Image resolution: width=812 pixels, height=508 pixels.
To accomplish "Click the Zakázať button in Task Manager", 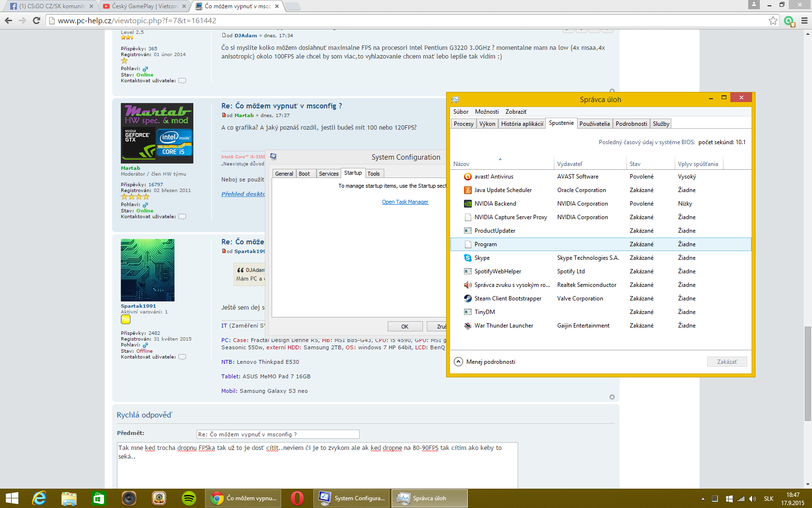I will [x=727, y=362].
